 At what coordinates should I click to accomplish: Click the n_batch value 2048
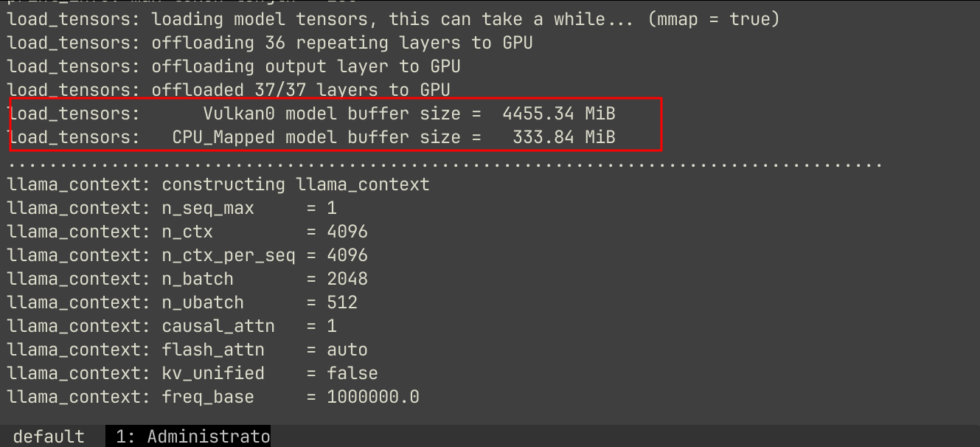pyautogui.click(x=347, y=279)
